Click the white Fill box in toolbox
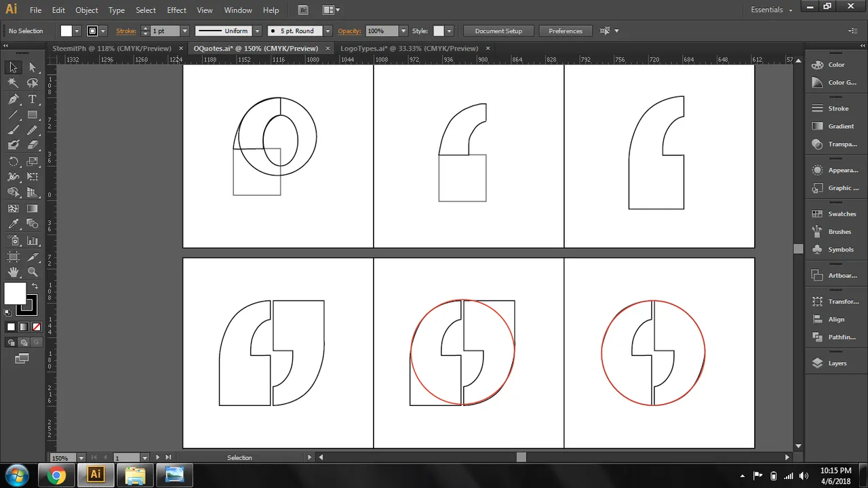Screen dimensions: 868x488 pos(14,293)
